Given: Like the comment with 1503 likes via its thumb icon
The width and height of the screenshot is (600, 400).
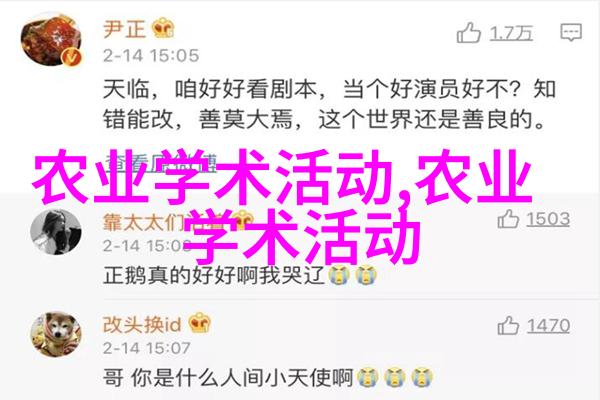Looking at the screenshot, I should [x=508, y=219].
